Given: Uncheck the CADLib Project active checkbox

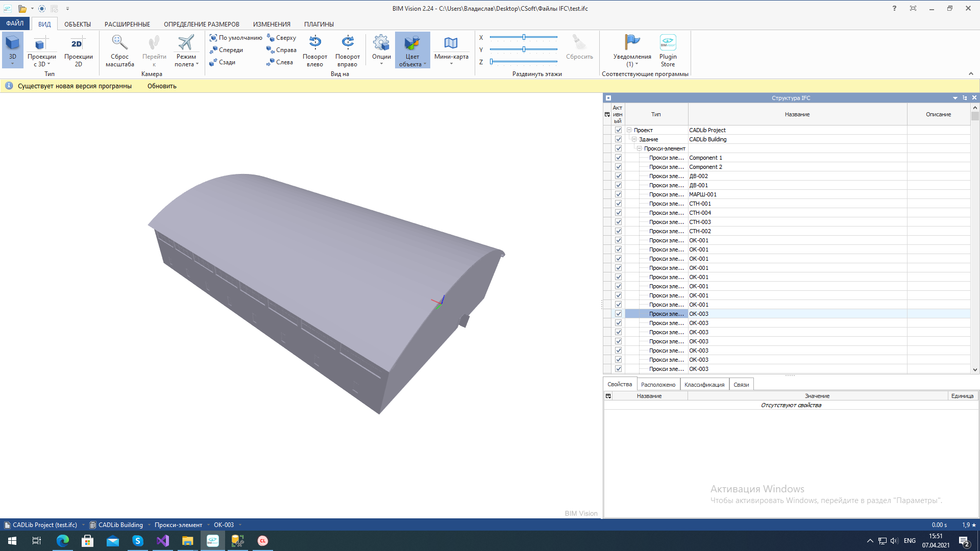Looking at the screenshot, I should (x=618, y=130).
